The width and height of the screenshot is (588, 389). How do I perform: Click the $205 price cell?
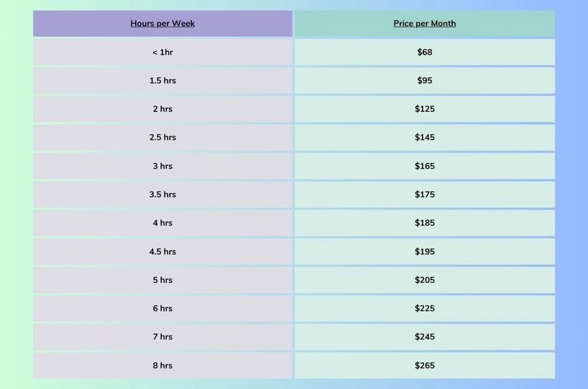point(425,280)
